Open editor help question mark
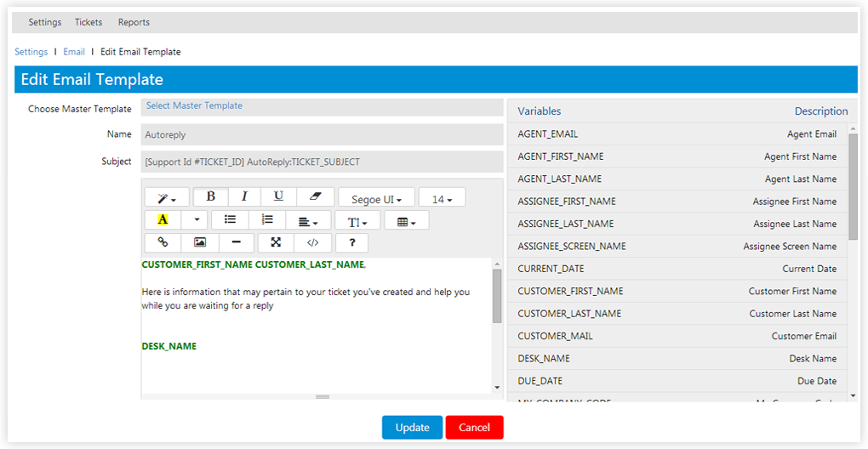The image size is (868, 449). click(x=351, y=242)
